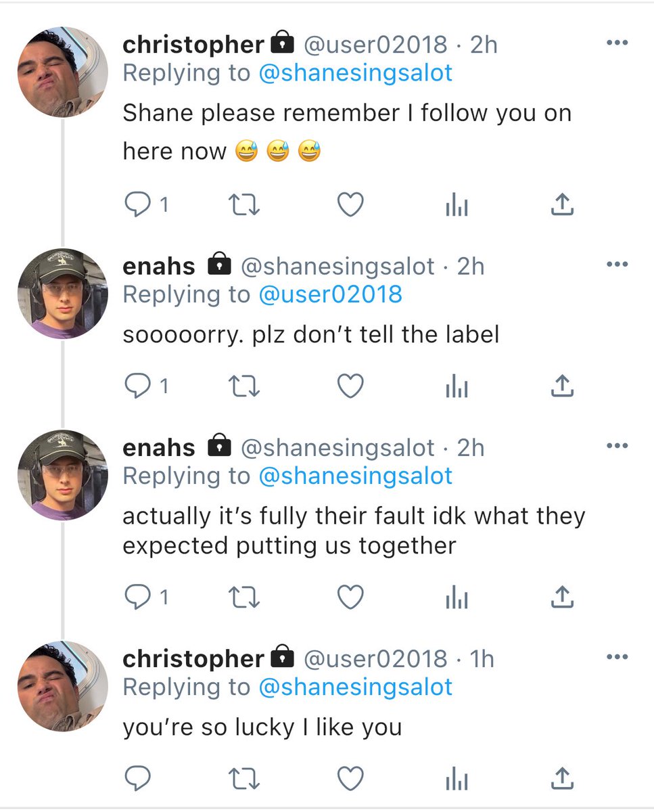Share 'you're so lucky I like you' tweet

click(x=562, y=779)
